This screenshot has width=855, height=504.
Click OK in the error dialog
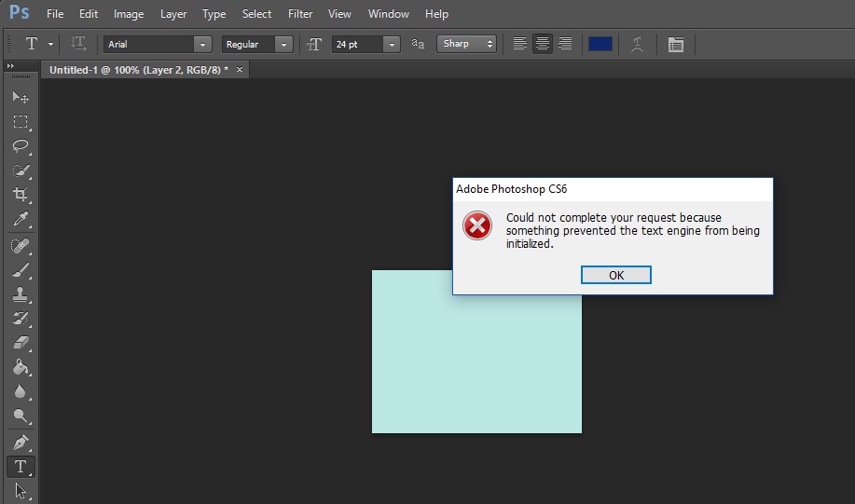point(615,275)
